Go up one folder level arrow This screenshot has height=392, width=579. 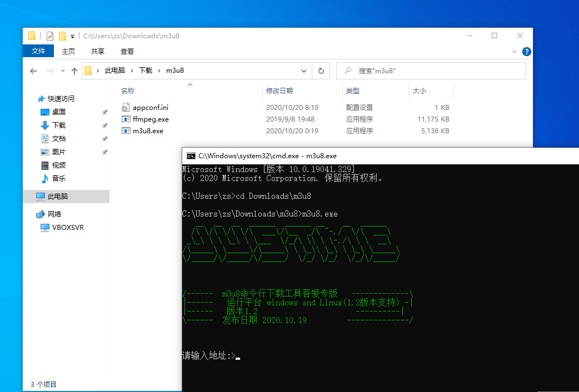point(74,71)
